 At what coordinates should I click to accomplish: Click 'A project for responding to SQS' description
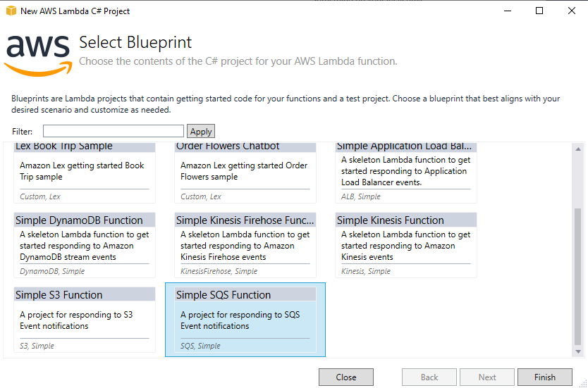point(240,320)
